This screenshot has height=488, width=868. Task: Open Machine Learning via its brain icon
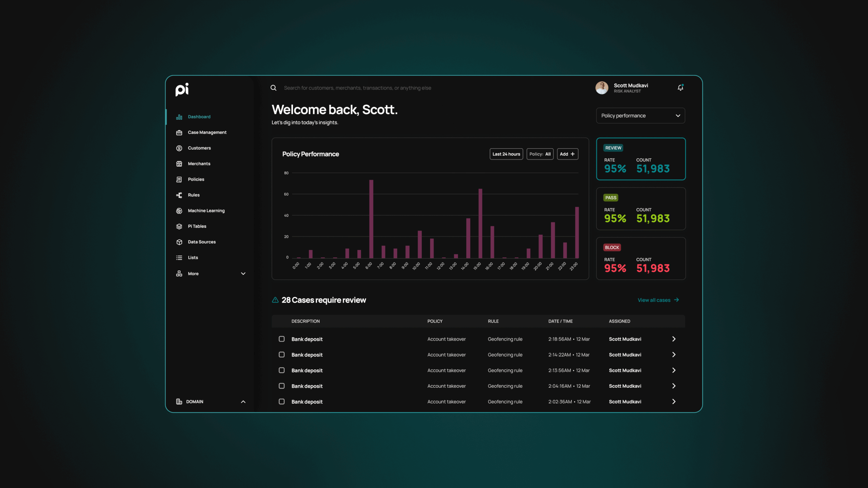tap(179, 211)
